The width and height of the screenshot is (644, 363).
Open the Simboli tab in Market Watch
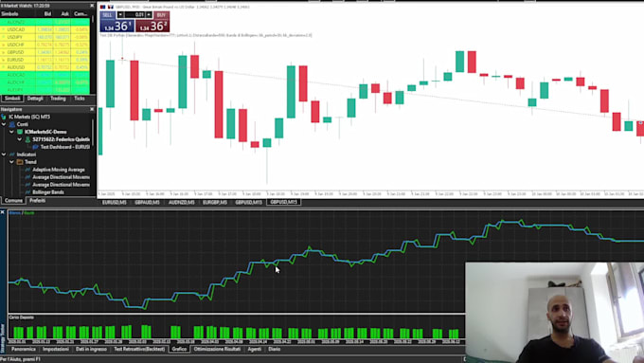(x=12, y=99)
